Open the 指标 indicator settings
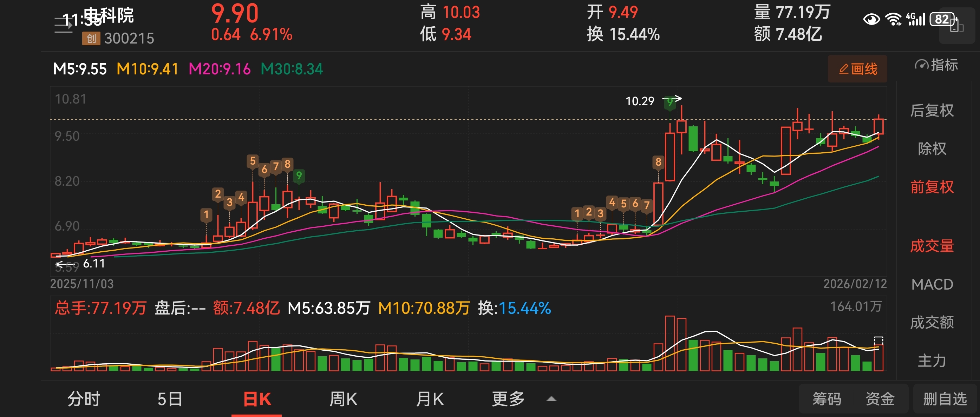The image size is (980, 417). [937, 65]
